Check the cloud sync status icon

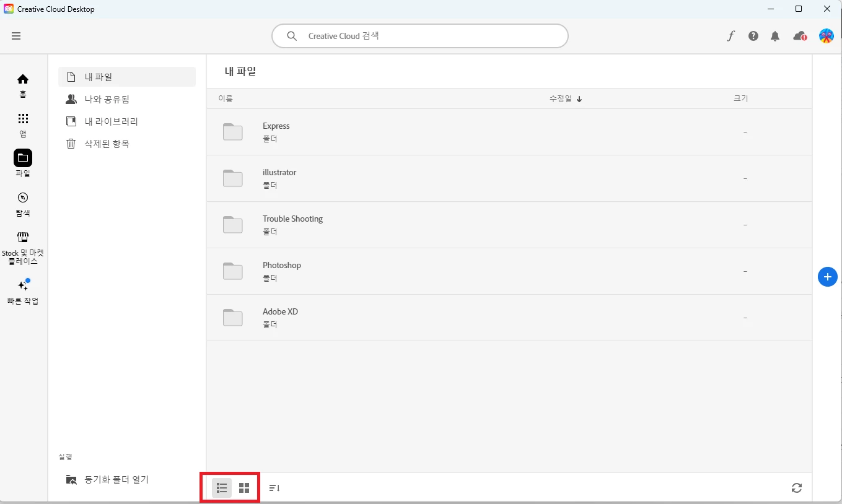point(800,36)
